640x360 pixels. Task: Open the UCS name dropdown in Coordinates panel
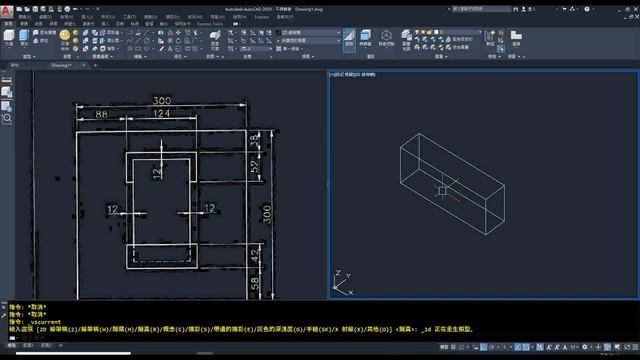click(x=256, y=49)
